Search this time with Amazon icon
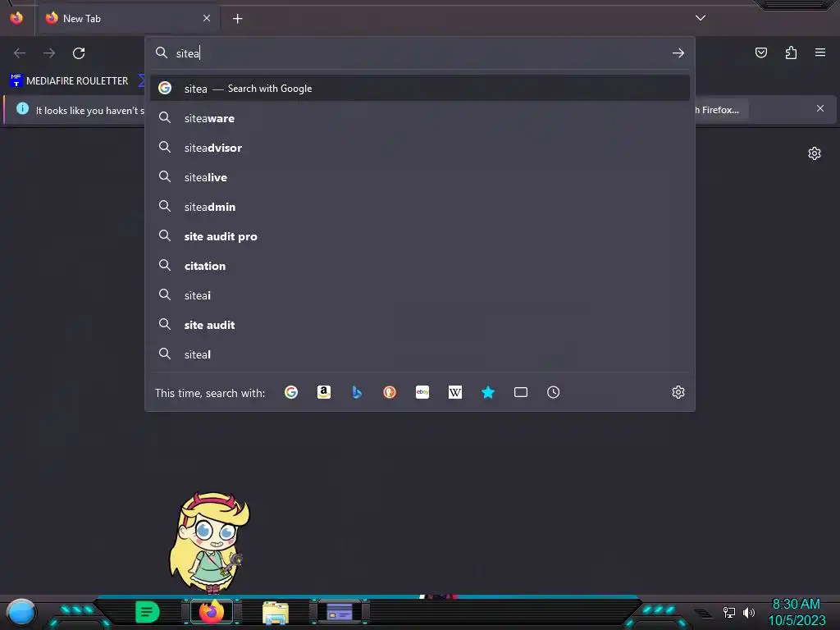This screenshot has height=630, width=840. (323, 393)
